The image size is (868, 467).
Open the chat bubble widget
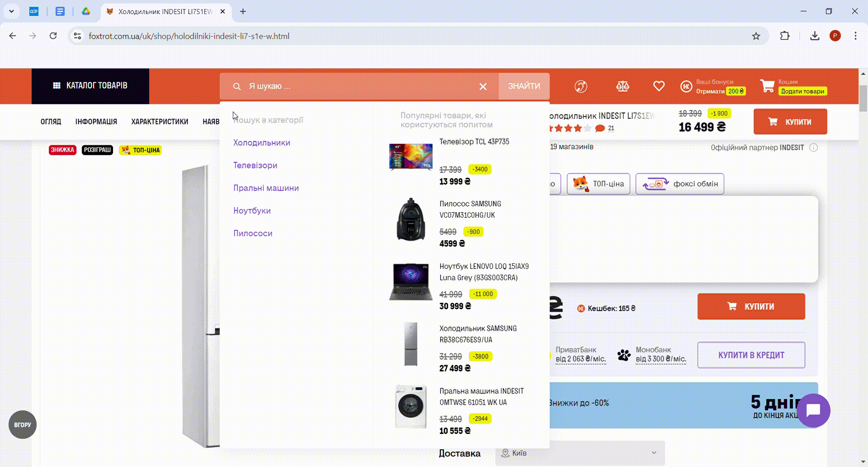(x=813, y=410)
